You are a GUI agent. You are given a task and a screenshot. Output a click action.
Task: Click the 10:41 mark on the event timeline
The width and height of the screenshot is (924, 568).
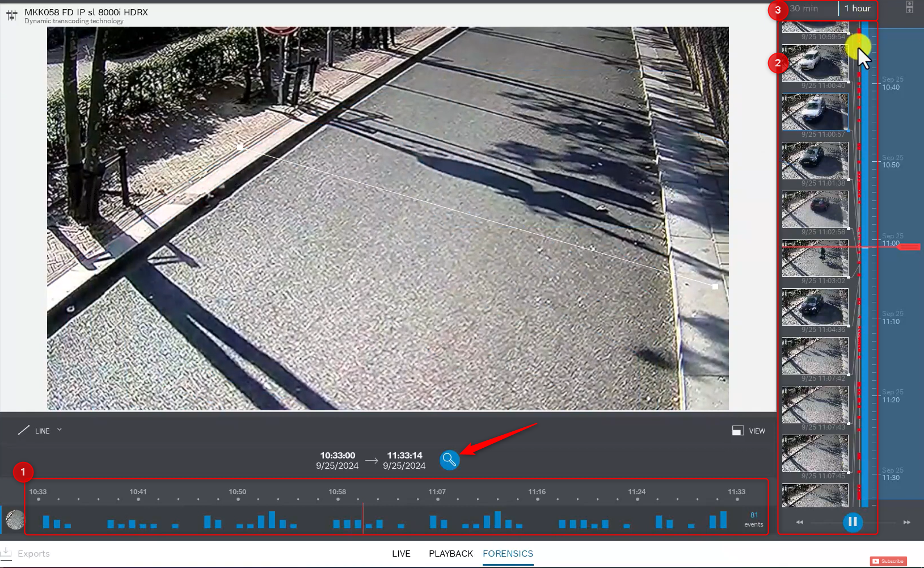pyautogui.click(x=138, y=492)
